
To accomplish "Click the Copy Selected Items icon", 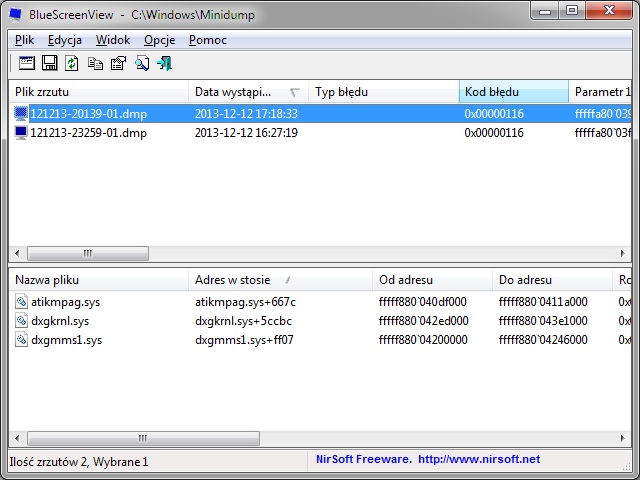I will pyautogui.click(x=95, y=63).
